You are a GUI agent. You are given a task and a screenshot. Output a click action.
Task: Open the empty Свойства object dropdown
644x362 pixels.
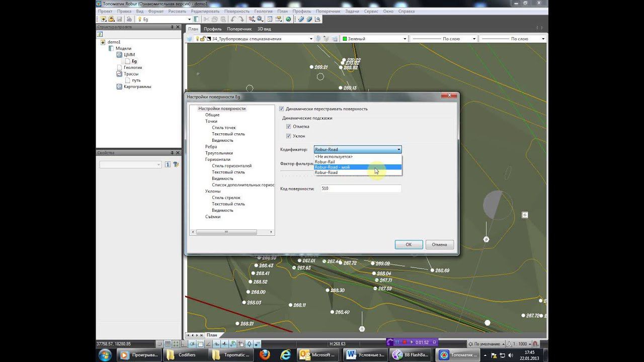tap(130, 164)
